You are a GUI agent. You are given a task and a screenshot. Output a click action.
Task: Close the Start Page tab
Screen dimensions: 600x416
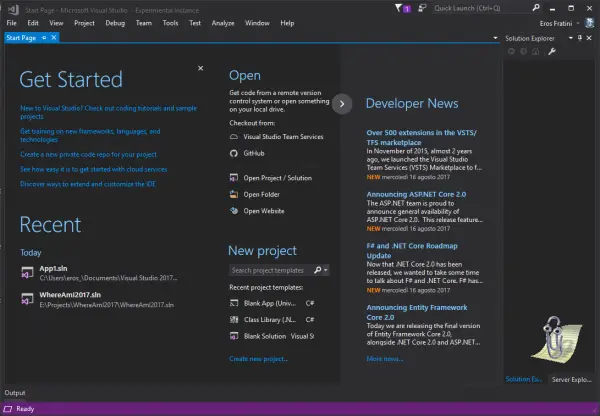click(x=54, y=37)
